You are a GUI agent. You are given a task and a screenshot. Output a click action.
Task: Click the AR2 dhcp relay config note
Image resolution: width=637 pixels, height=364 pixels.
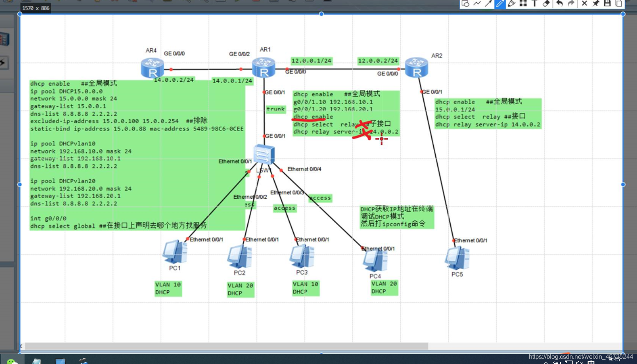point(488,113)
